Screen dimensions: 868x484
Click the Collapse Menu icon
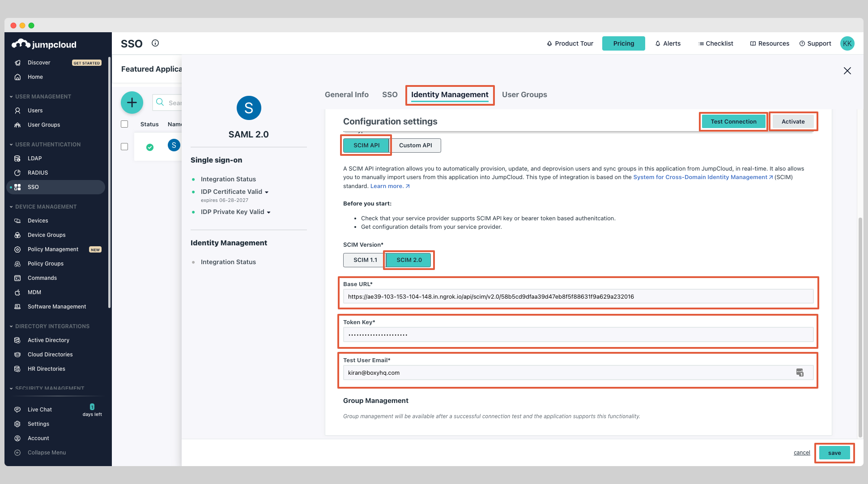[17, 452]
